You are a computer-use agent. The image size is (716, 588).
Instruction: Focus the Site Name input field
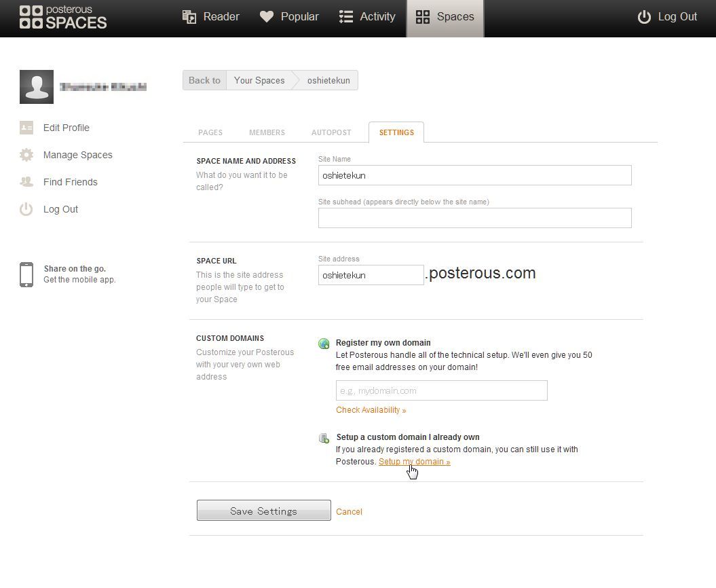pos(475,175)
